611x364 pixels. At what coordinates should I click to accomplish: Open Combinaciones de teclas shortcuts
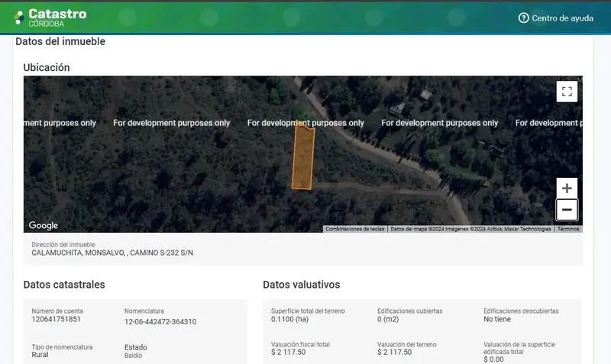pyautogui.click(x=354, y=229)
